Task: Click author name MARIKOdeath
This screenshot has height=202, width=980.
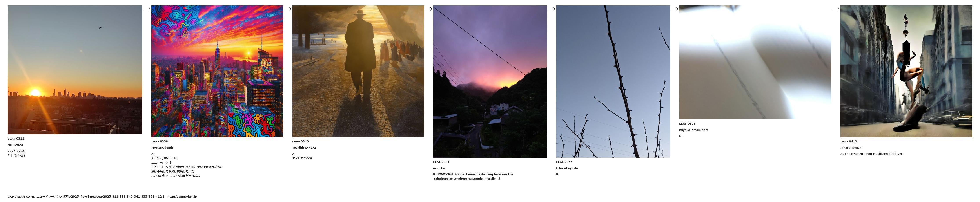Action: [162, 148]
